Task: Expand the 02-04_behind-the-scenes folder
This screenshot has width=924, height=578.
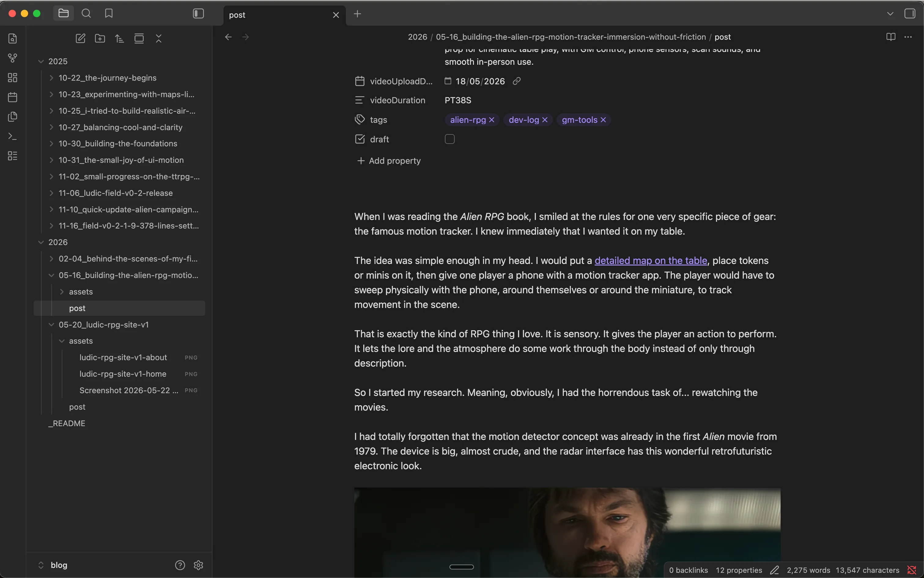Action: [x=51, y=259]
